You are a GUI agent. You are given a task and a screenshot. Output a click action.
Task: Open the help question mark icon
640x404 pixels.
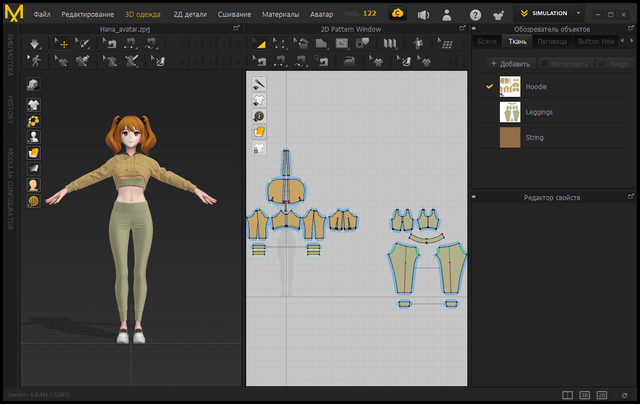coord(475,15)
